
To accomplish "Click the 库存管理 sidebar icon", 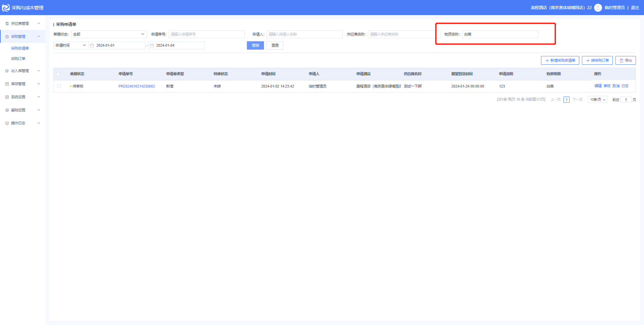I will pyautogui.click(x=7, y=84).
